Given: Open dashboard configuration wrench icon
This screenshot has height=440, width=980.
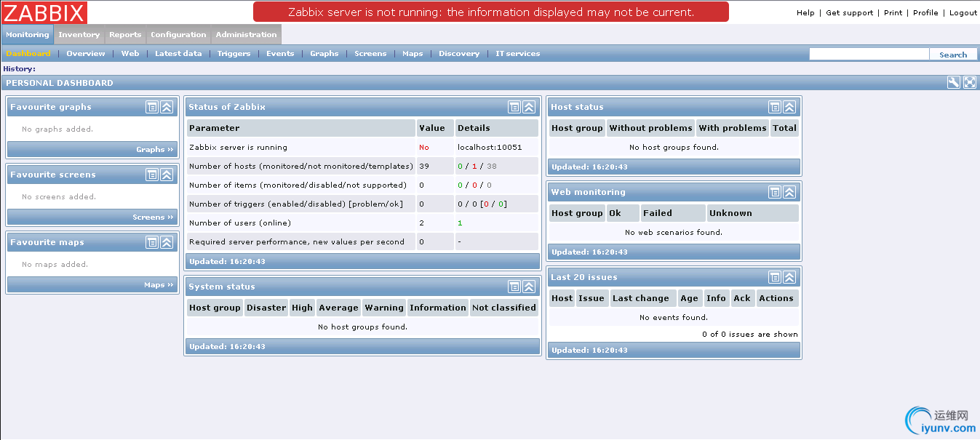Looking at the screenshot, I should (x=954, y=83).
